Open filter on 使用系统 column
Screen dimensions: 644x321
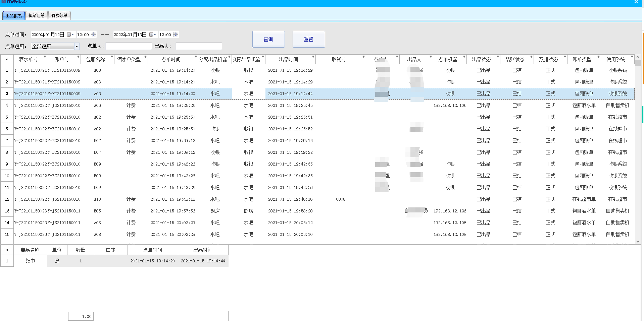coord(632,57)
